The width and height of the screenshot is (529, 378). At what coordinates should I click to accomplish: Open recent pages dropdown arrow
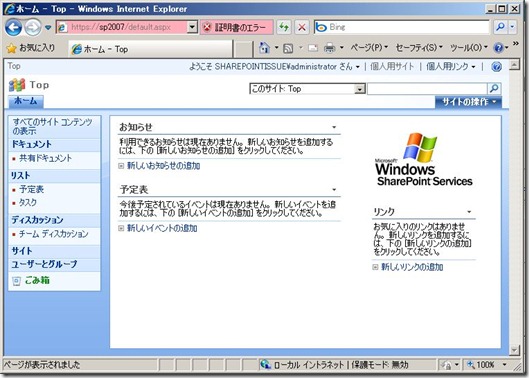pyautogui.click(x=48, y=27)
